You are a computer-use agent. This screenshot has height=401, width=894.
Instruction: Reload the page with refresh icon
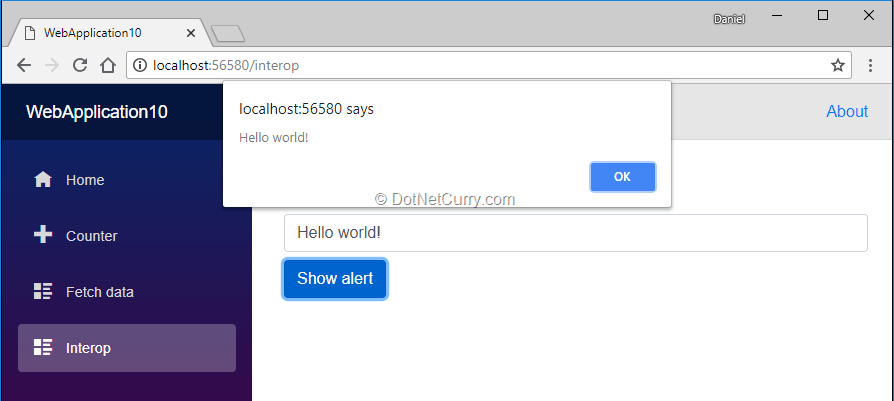click(80, 66)
